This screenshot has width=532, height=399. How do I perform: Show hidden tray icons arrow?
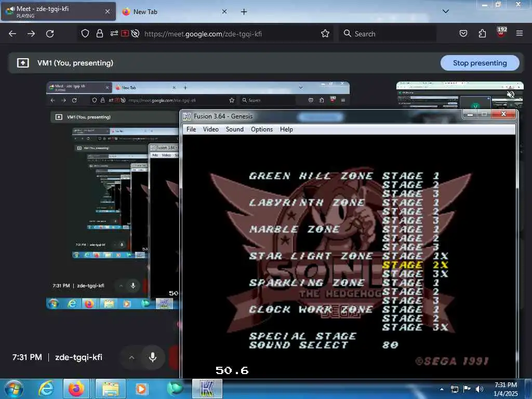pyautogui.click(x=442, y=389)
